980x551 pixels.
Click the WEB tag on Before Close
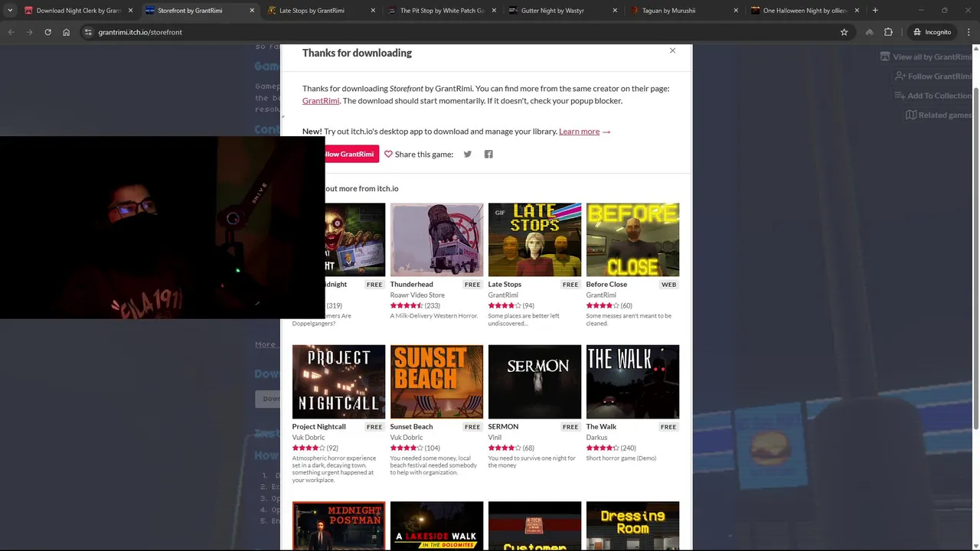point(668,284)
